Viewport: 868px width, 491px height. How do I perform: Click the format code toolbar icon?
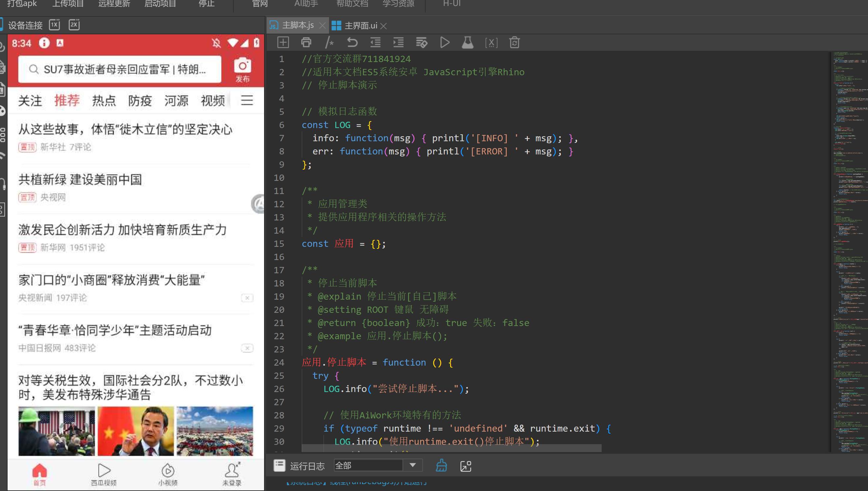(422, 43)
